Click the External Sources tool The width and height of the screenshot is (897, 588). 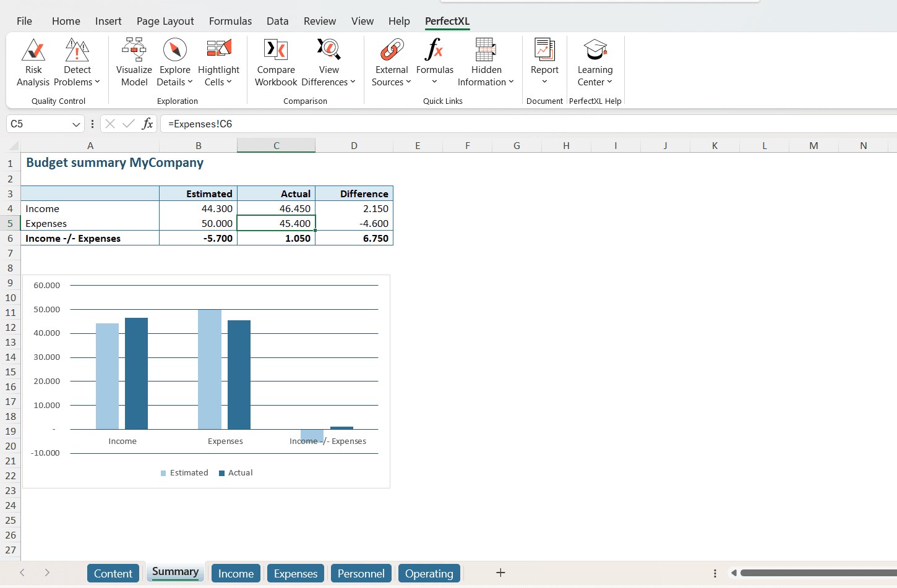(x=391, y=62)
